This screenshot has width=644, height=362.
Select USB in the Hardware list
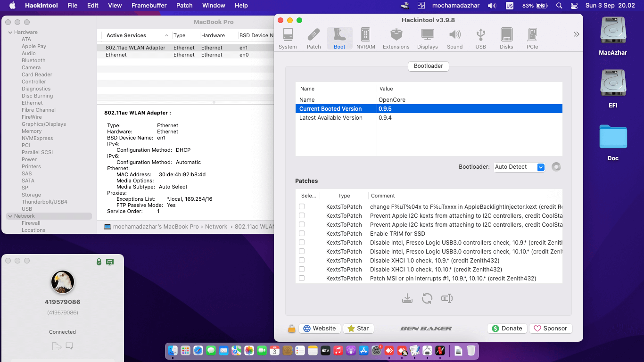pos(27,209)
